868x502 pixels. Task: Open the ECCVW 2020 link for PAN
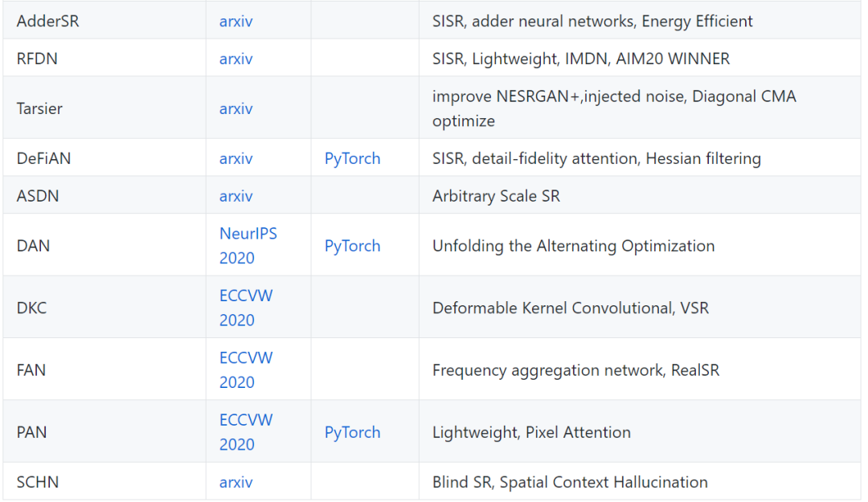pos(245,432)
